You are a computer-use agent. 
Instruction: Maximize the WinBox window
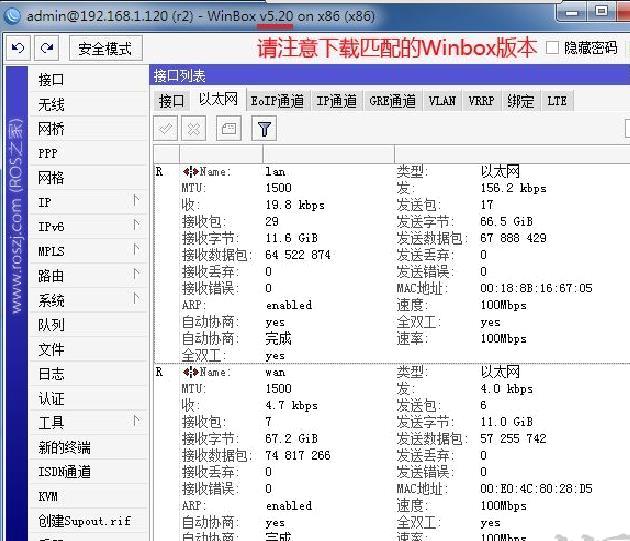pyautogui.click(x=601, y=11)
